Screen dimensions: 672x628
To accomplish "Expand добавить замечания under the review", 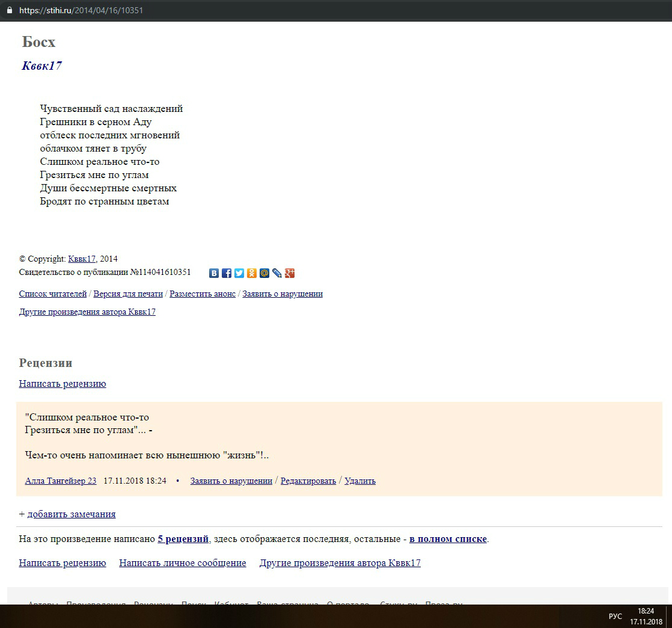I will point(72,514).
